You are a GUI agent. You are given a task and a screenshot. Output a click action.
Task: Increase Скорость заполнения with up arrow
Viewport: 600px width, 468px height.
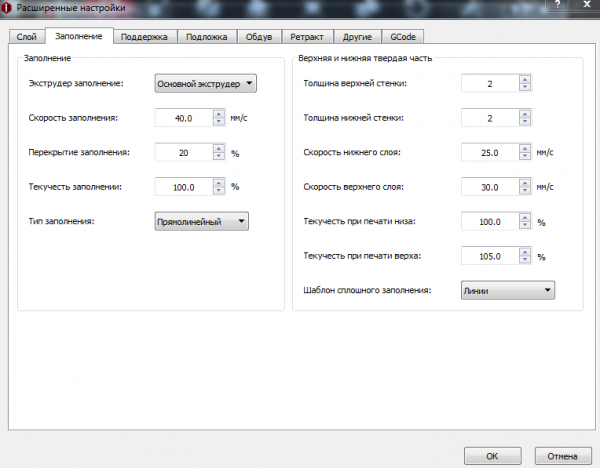(219, 114)
